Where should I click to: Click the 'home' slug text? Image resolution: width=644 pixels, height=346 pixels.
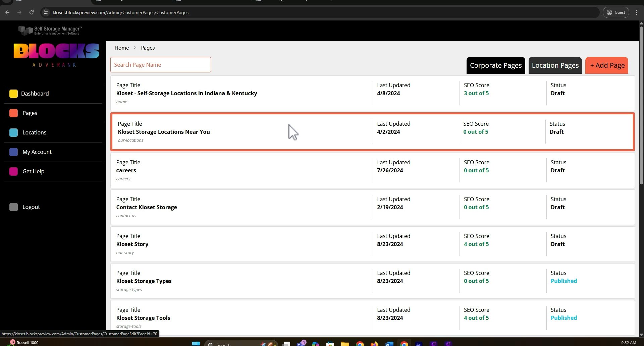121,102
